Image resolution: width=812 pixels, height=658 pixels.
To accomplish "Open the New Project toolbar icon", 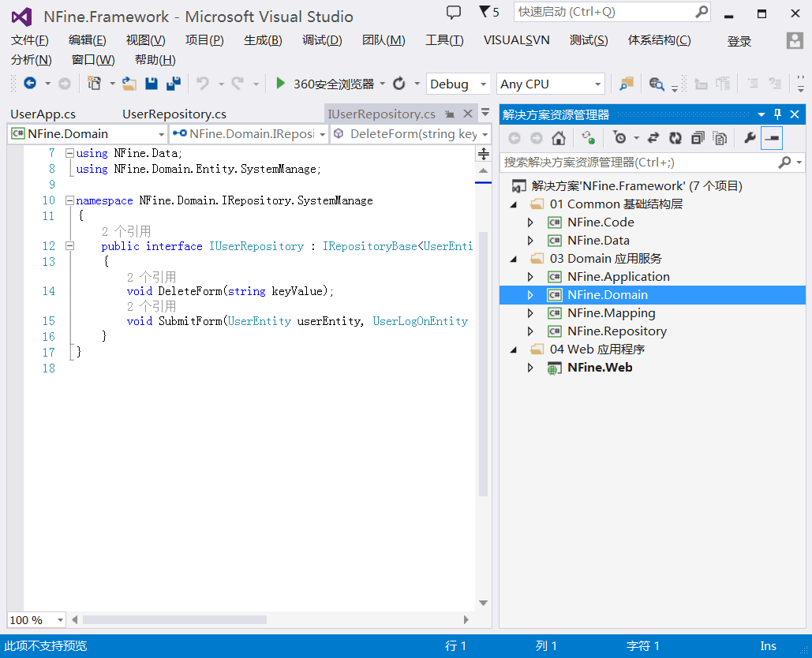I will [x=94, y=83].
